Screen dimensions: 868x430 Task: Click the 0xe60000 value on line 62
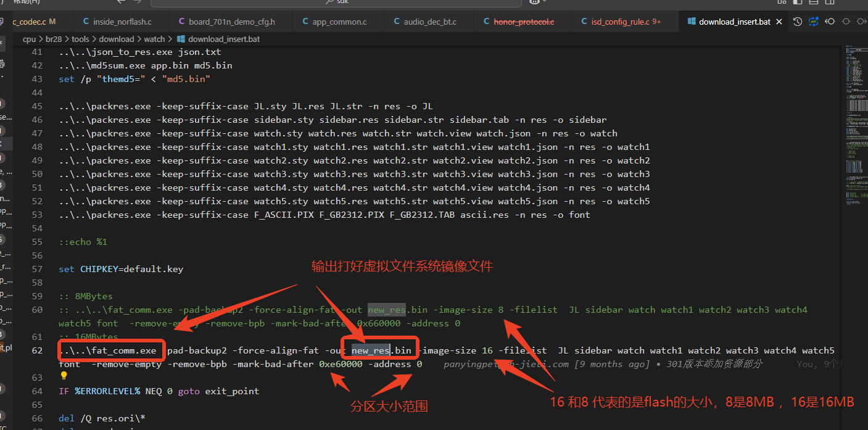[x=341, y=364]
